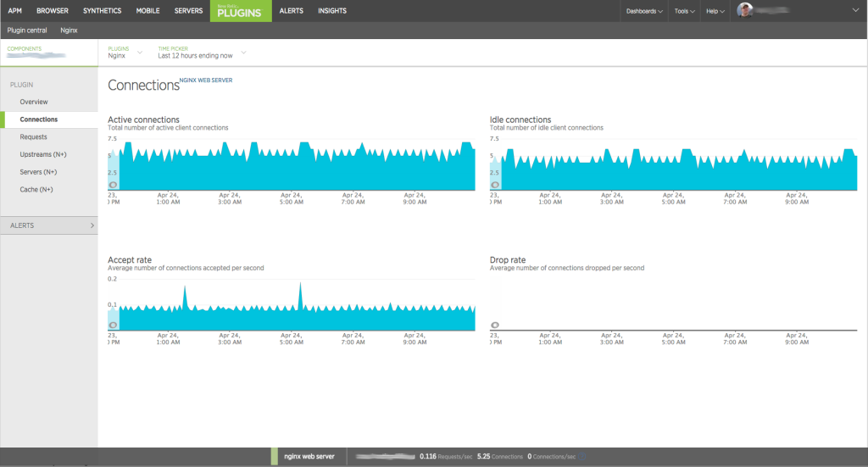Viewport: 868px width, 467px height.
Task: Expand the Dashboards dropdown
Action: coord(644,11)
